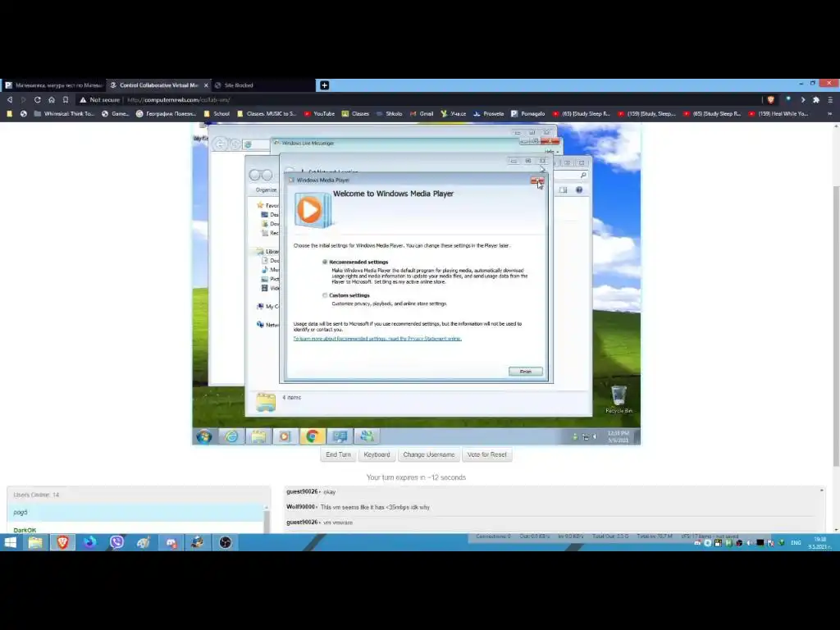This screenshot has height=630, width=840.
Task: Open Windows Live Messenger icon in VM taskbar
Action: click(367, 436)
